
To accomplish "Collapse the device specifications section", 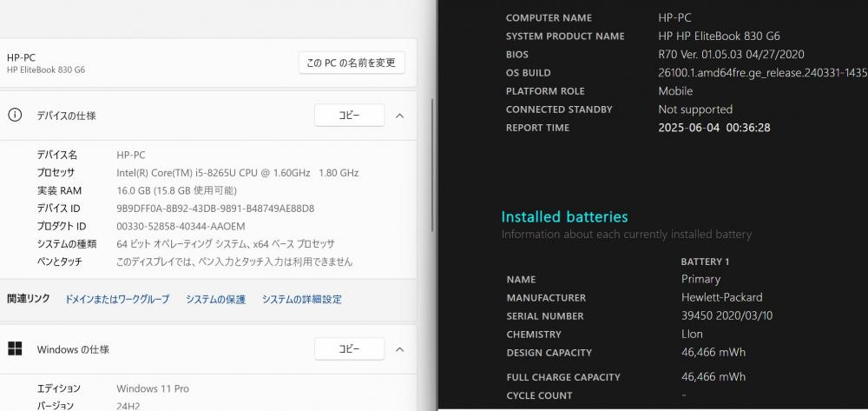I will tap(399, 116).
